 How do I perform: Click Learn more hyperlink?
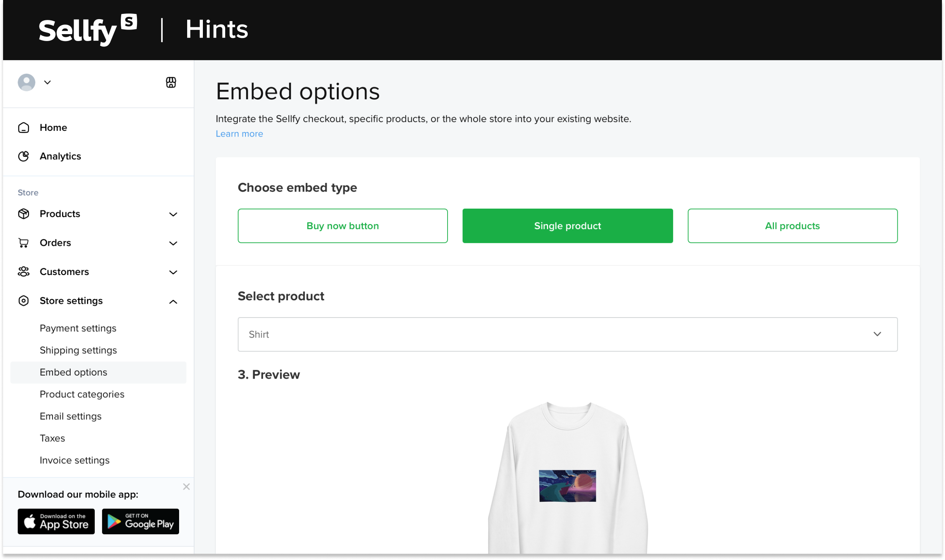click(x=239, y=134)
